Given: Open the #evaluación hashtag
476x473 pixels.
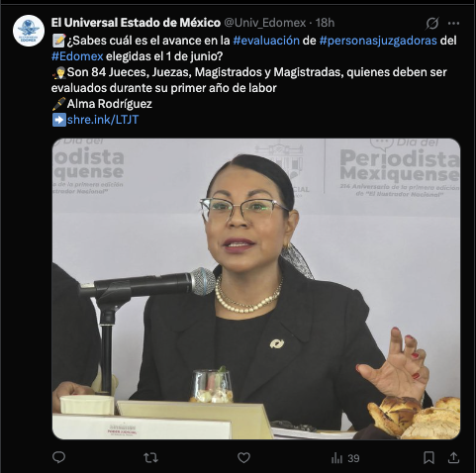Looking at the screenshot, I should coord(266,41).
